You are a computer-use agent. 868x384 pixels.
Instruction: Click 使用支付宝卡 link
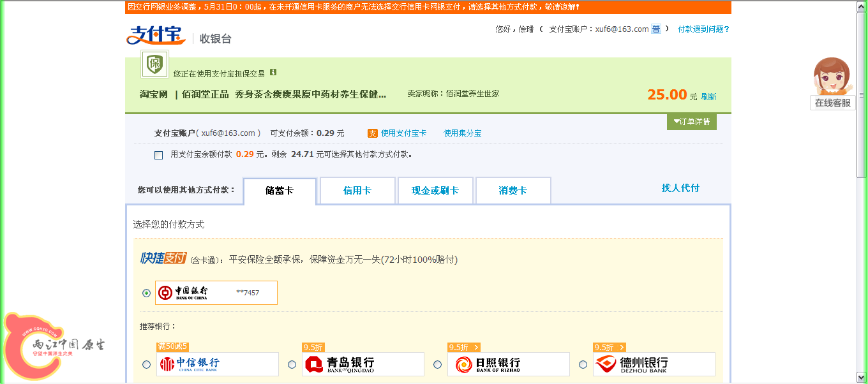[x=403, y=133]
